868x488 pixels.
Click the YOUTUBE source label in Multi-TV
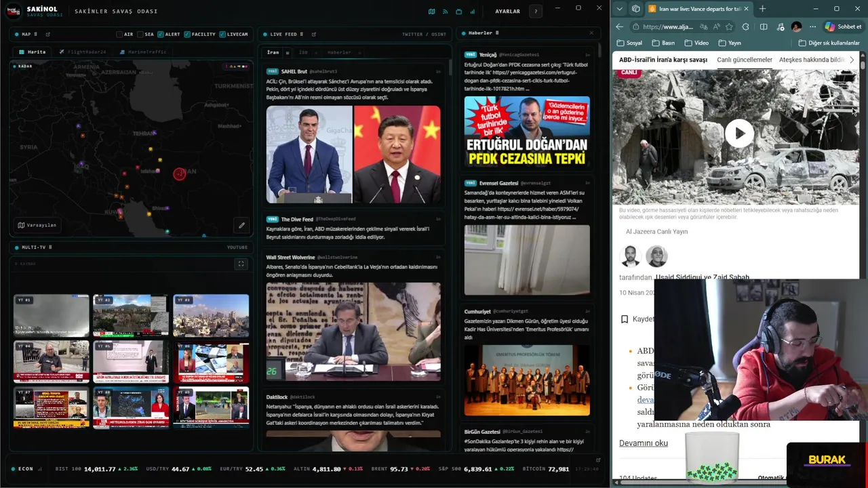[237, 247]
